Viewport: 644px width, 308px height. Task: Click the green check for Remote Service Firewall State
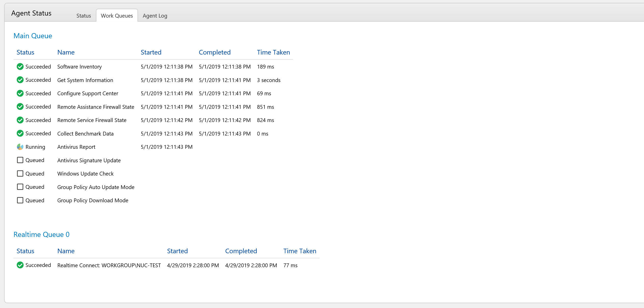pyautogui.click(x=20, y=120)
